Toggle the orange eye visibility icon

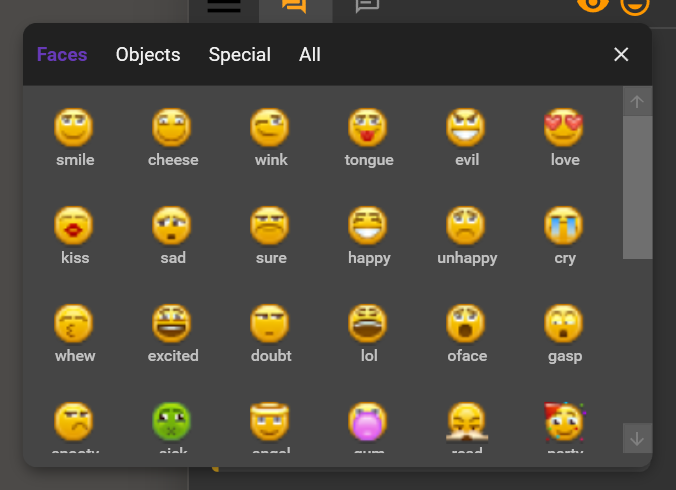tap(593, 5)
